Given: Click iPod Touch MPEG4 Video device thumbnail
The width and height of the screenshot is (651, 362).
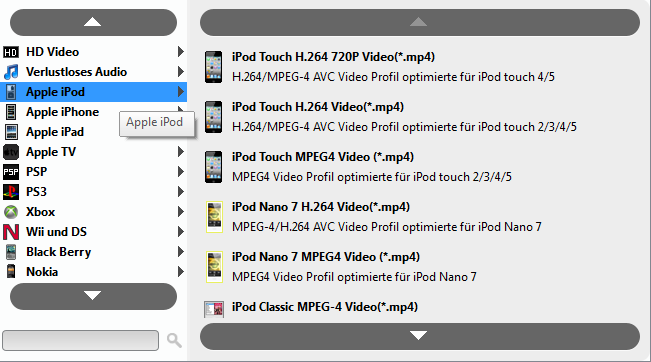Looking at the screenshot, I should coord(213,167).
